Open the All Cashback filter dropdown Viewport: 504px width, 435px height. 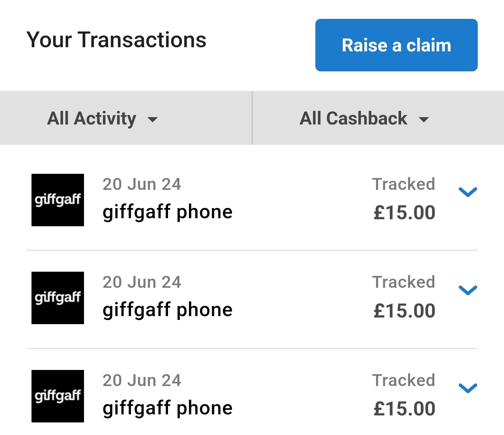[x=378, y=118]
